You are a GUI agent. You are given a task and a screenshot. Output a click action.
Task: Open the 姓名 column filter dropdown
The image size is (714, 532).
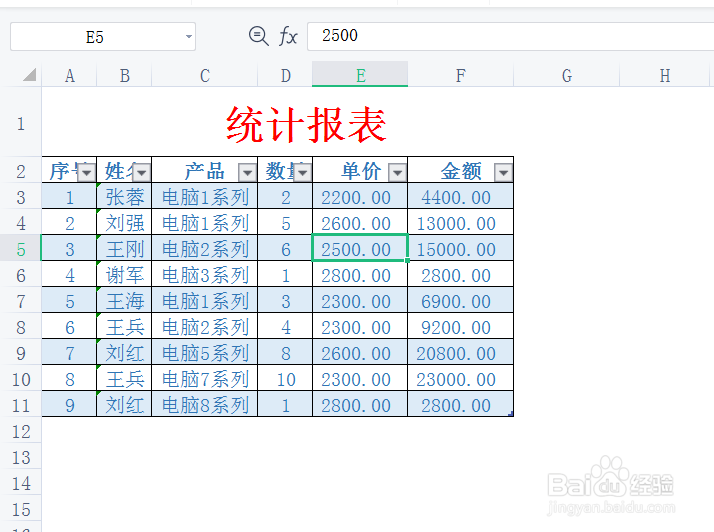point(142,173)
